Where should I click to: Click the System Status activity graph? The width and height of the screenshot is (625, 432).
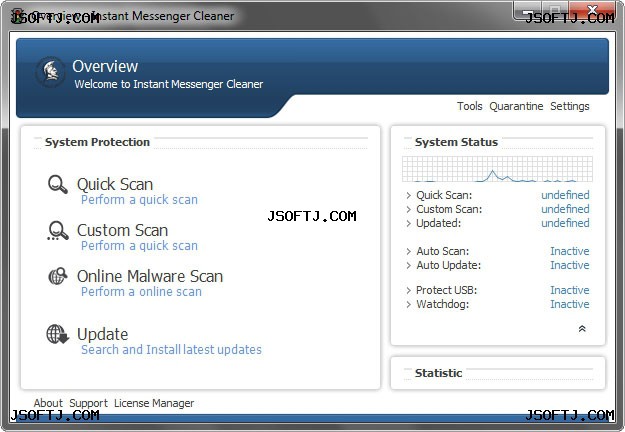pos(497,169)
